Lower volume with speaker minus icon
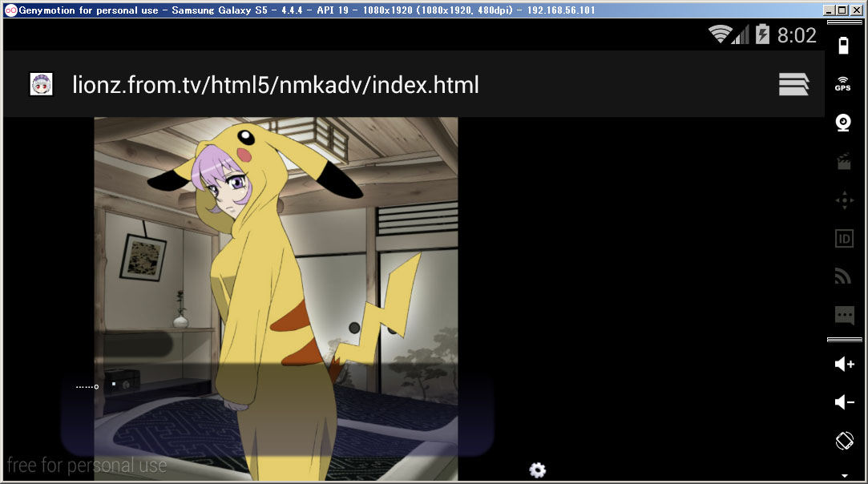The width and height of the screenshot is (868, 484). coord(845,402)
